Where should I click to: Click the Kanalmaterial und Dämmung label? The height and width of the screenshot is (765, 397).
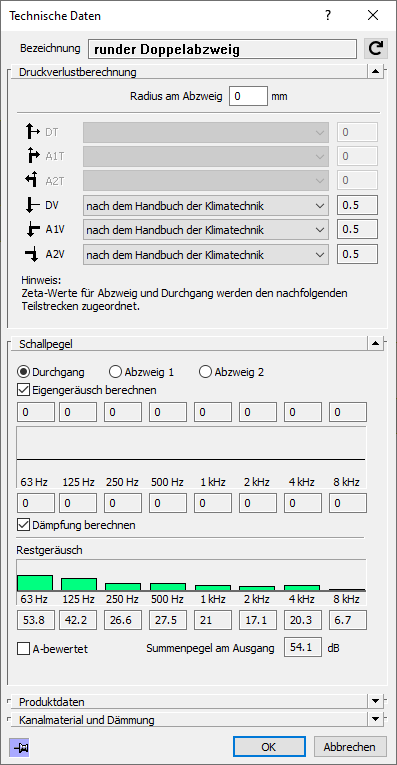click(87, 720)
